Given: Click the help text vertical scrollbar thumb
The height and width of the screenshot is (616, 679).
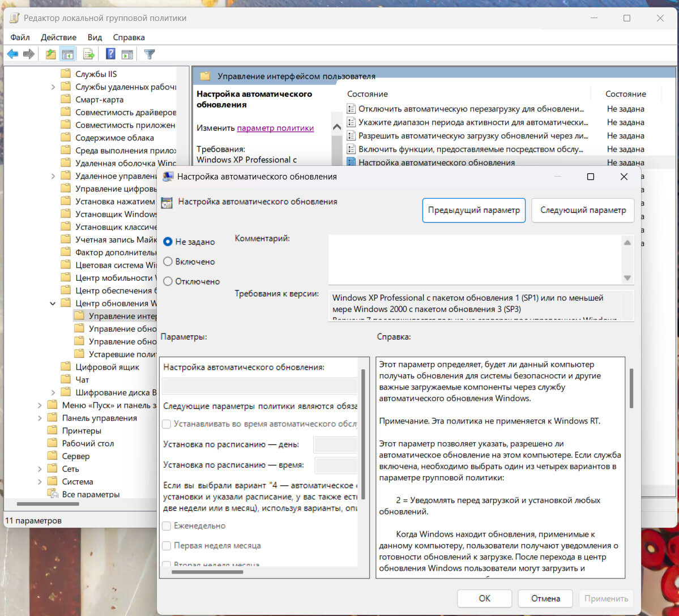Looking at the screenshot, I should click(631, 388).
